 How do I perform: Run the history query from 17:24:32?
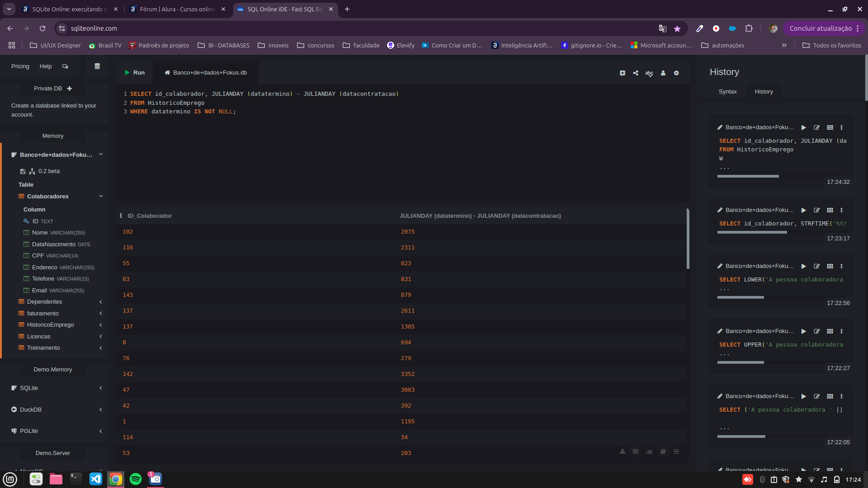[803, 128]
